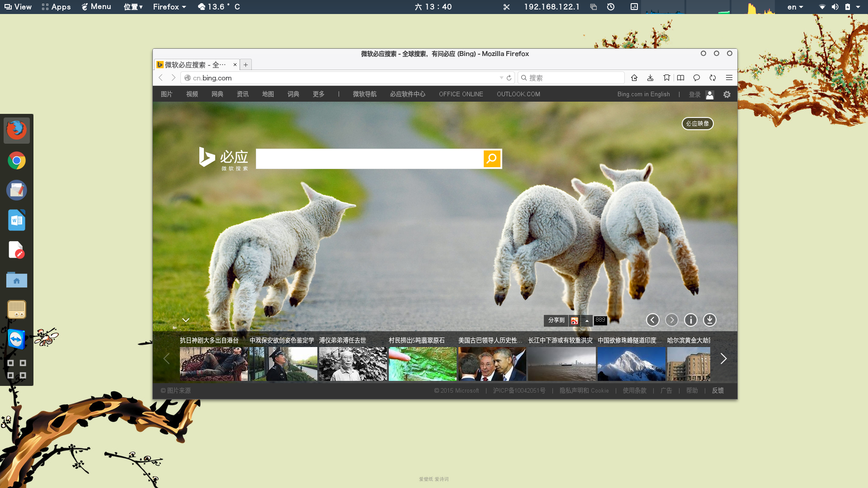Open the clock history icon in top panel
This screenshot has height=488, width=868.
(611, 7)
